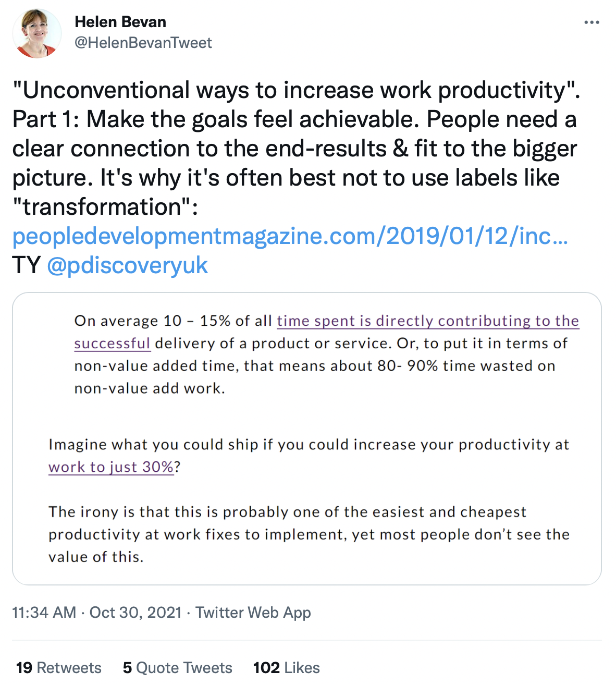
Task: Click Helen Bevan's profile avatar
Action: (37, 33)
